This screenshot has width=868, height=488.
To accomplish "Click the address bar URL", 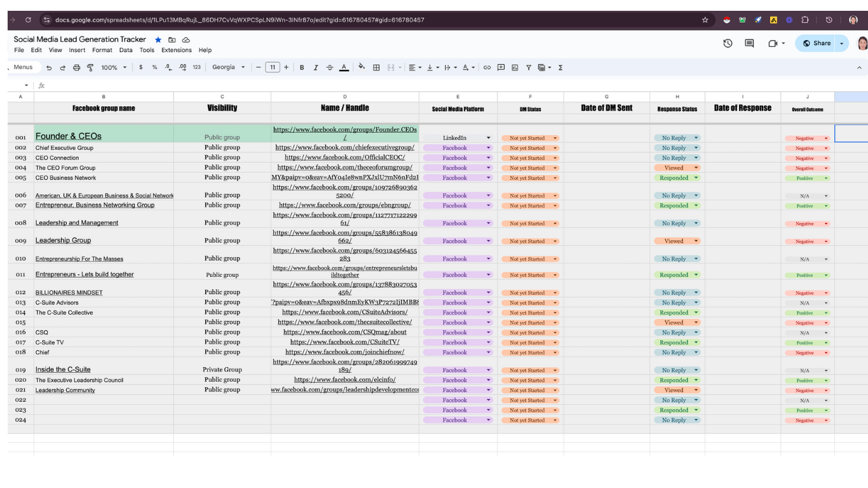I will tap(240, 20).
